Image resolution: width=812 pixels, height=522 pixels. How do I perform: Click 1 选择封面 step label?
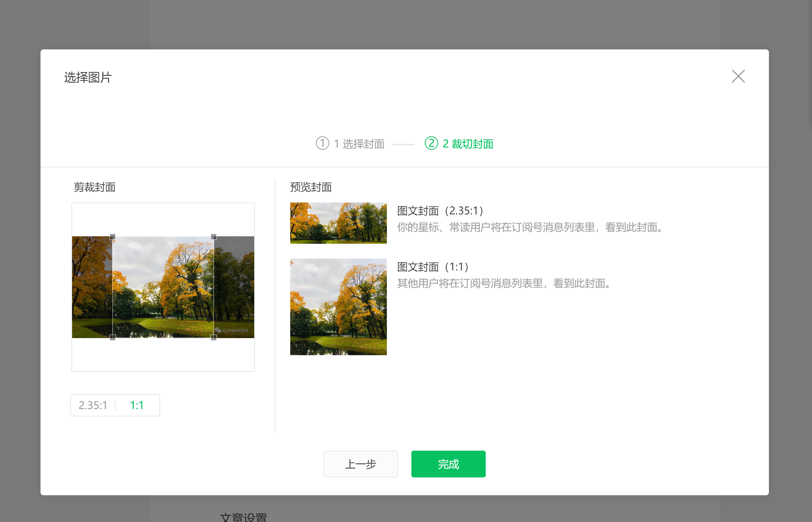pyautogui.click(x=359, y=144)
